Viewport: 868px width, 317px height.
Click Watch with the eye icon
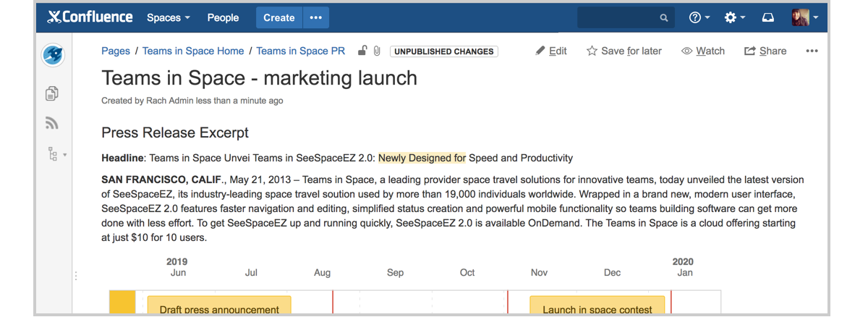[703, 51]
